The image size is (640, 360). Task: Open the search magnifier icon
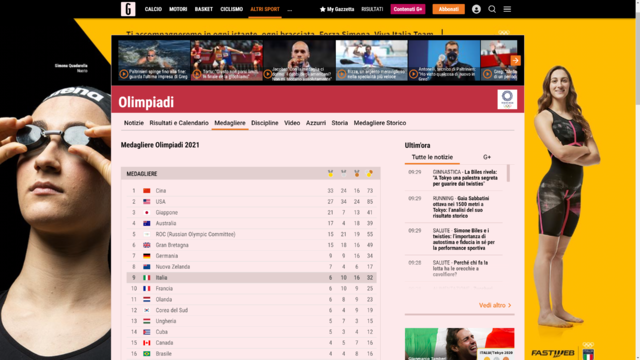click(492, 9)
